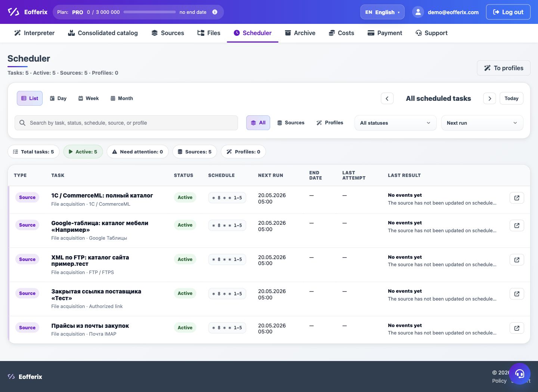
Task: Switch to Week view
Action: 89,98
